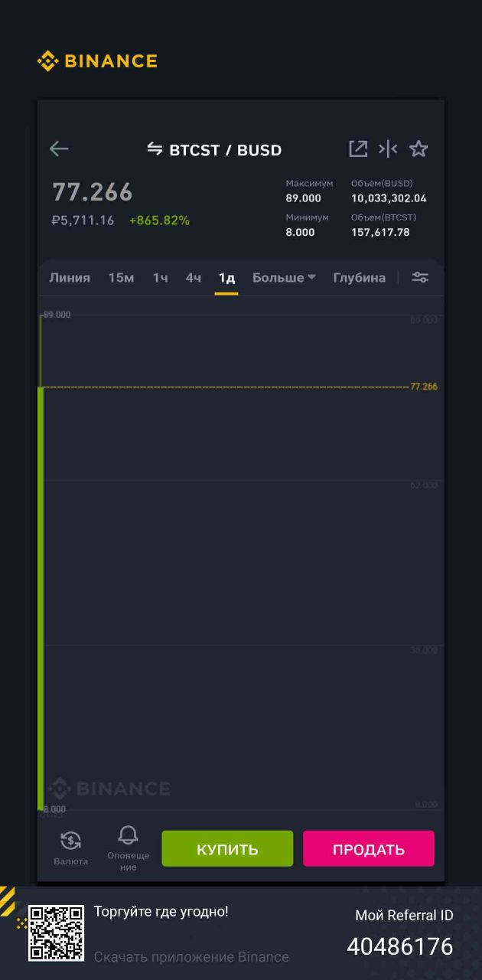The height and width of the screenshot is (980, 482).
Task: Click the green daily candlestick
Action: click(x=41, y=599)
